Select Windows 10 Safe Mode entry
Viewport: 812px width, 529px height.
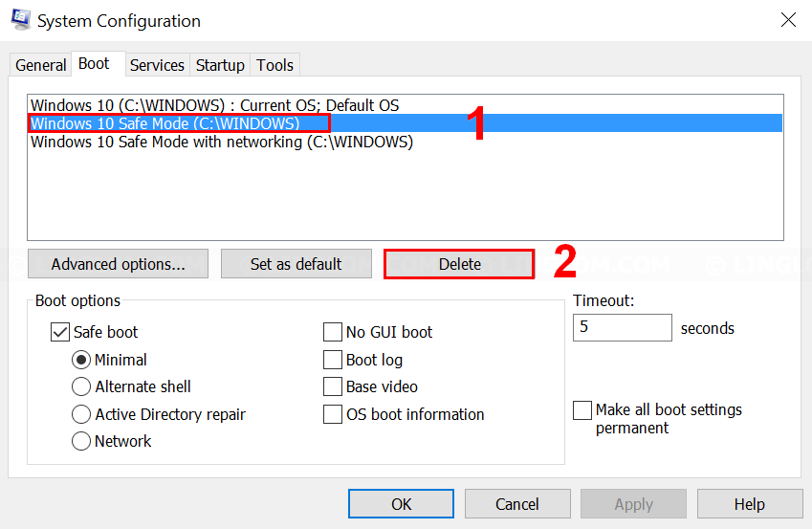(x=405, y=123)
